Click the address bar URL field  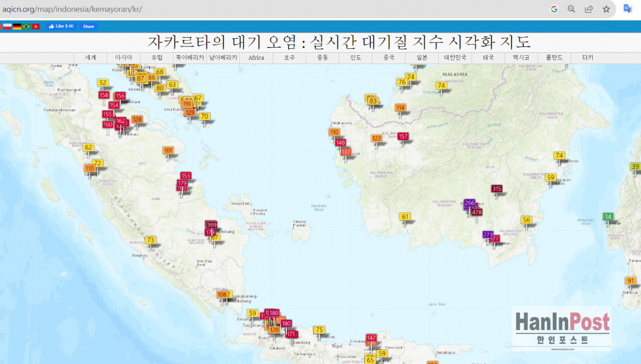click(251, 9)
